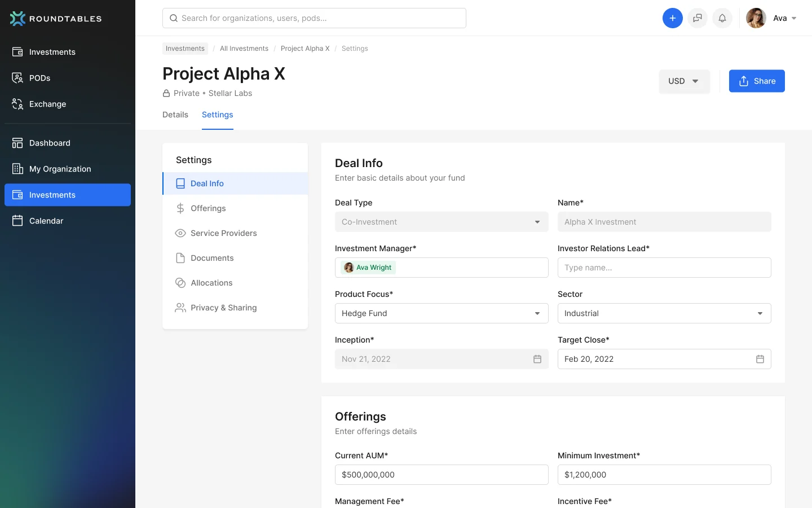This screenshot has height=508, width=812.
Task: Open the Product Focus Hedge Fund dropdown
Action: (x=442, y=313)
